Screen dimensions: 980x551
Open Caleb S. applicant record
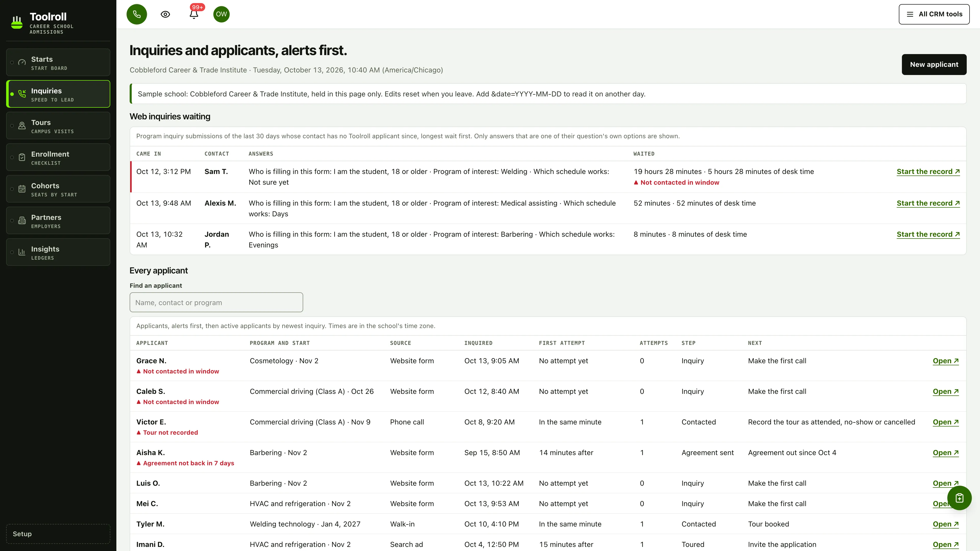click(x=945, y=391)
